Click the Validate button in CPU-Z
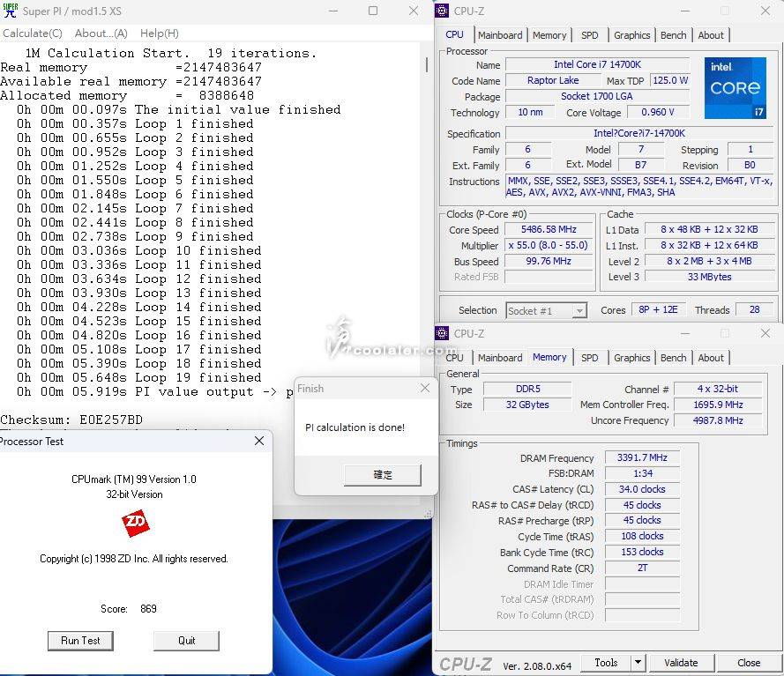784x676 pixels. [x=681, y=663]
